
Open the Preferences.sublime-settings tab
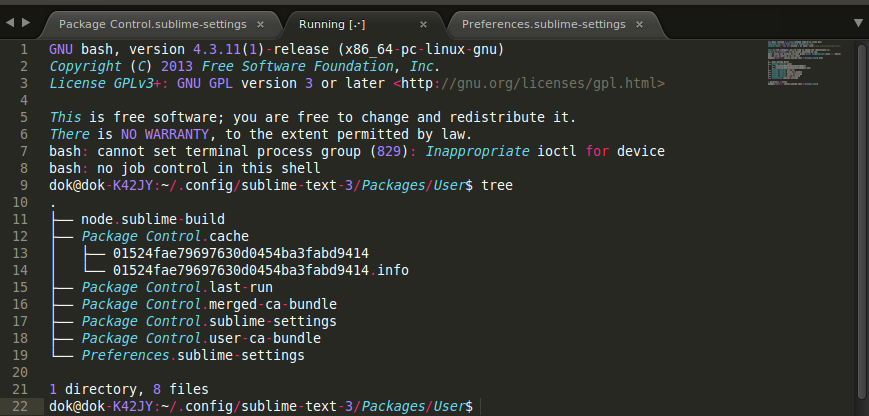click(x=543, y=24)
